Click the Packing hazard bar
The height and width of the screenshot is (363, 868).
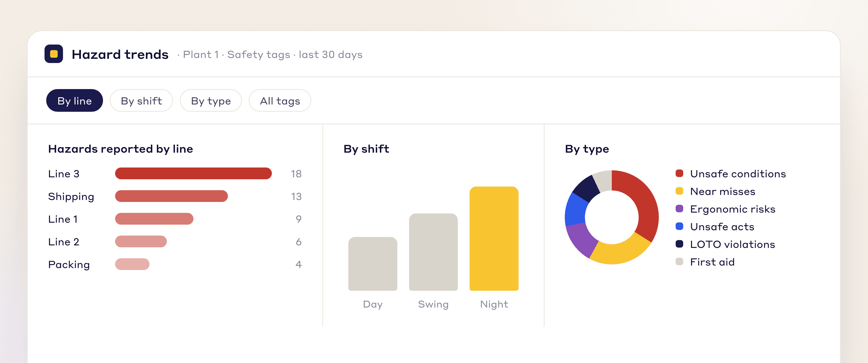pyautogui.click(x=132, y=264)
